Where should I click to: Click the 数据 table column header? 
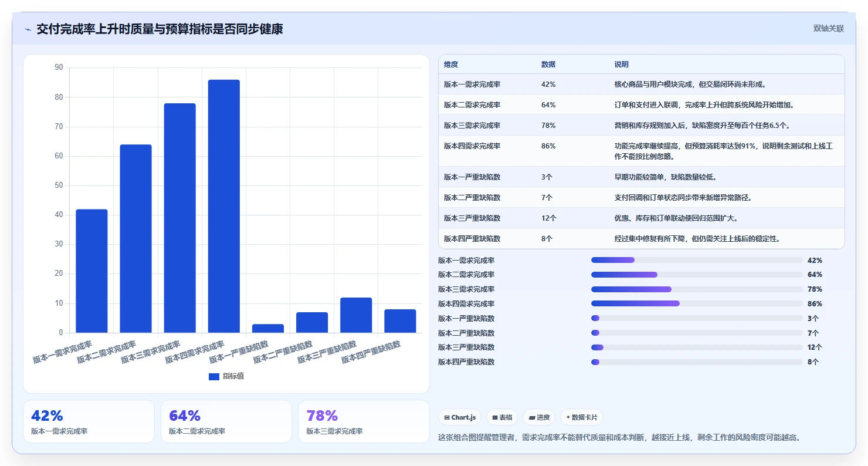(548, 64)
